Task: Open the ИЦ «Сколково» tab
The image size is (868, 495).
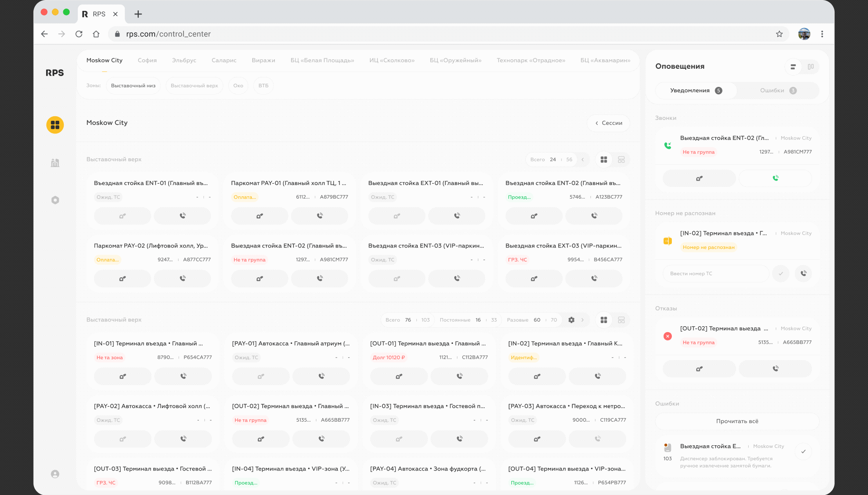Action: click(392, 60)
